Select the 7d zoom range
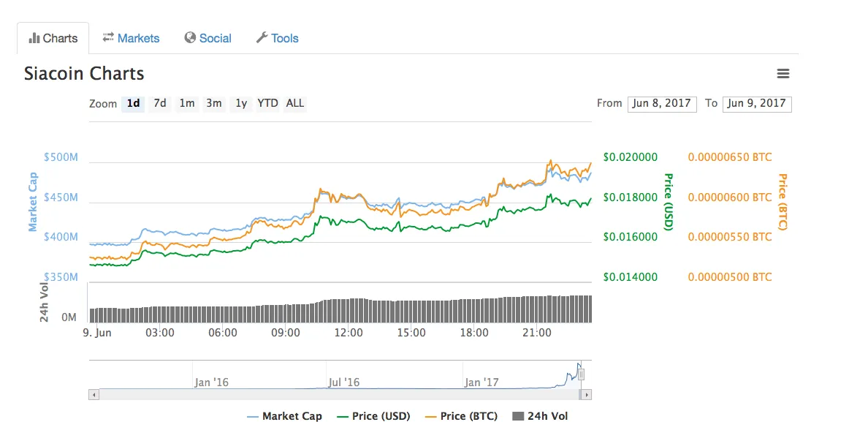 click(x=160, y=103)
